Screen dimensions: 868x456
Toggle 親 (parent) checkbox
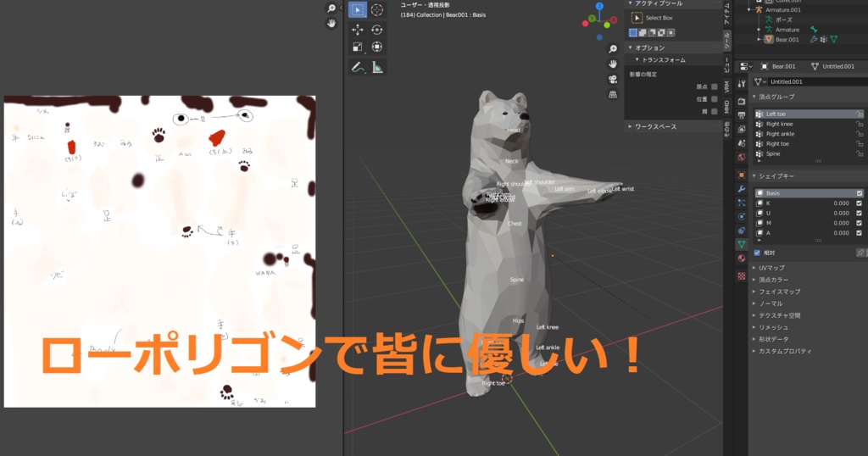click(714, 111)
